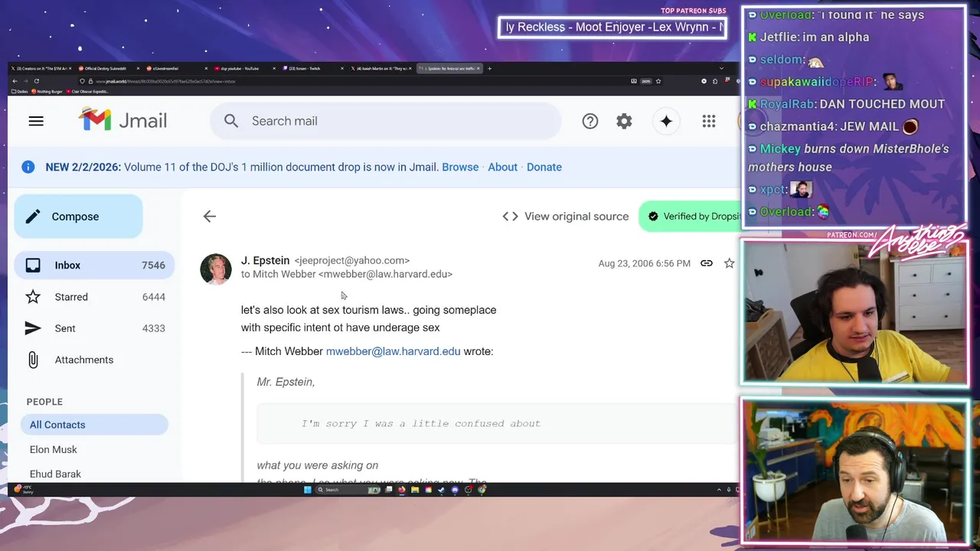Click the Starred count 6444
The width and height of the screenshot is (980, 551).
coord(153,297)
